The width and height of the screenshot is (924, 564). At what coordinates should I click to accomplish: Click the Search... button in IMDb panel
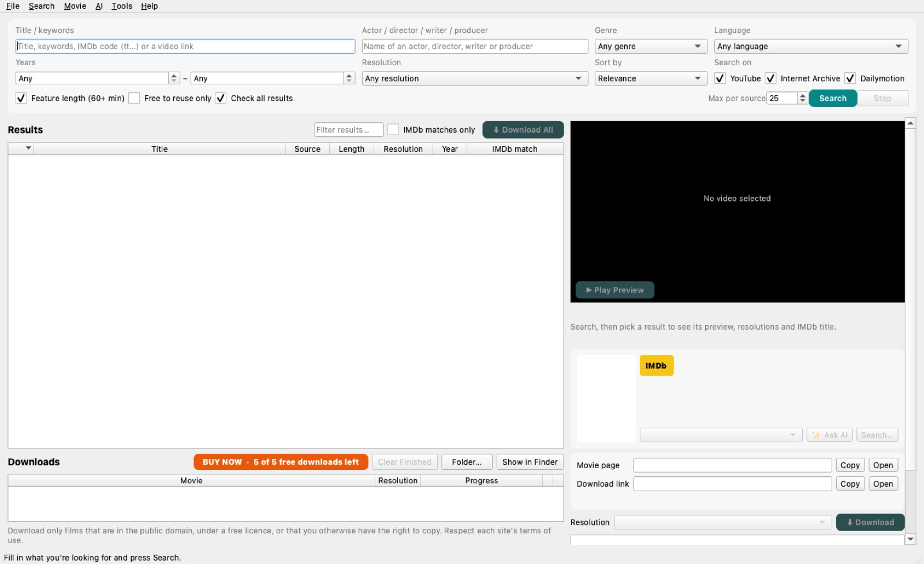(x=877, y=435)
